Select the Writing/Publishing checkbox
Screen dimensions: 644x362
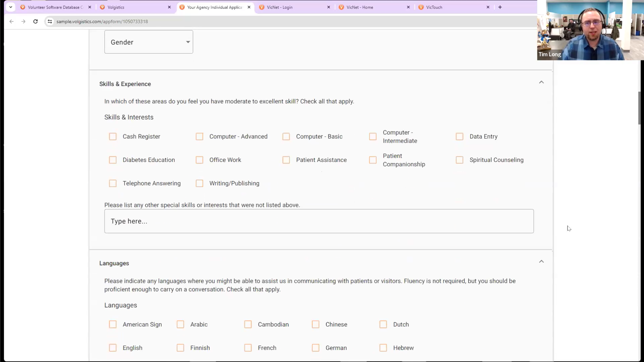[200, 183]
